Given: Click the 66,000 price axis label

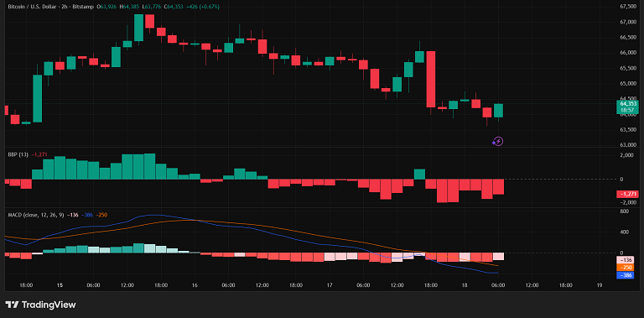Looking at the screenshot, I should tap(628, 53).
